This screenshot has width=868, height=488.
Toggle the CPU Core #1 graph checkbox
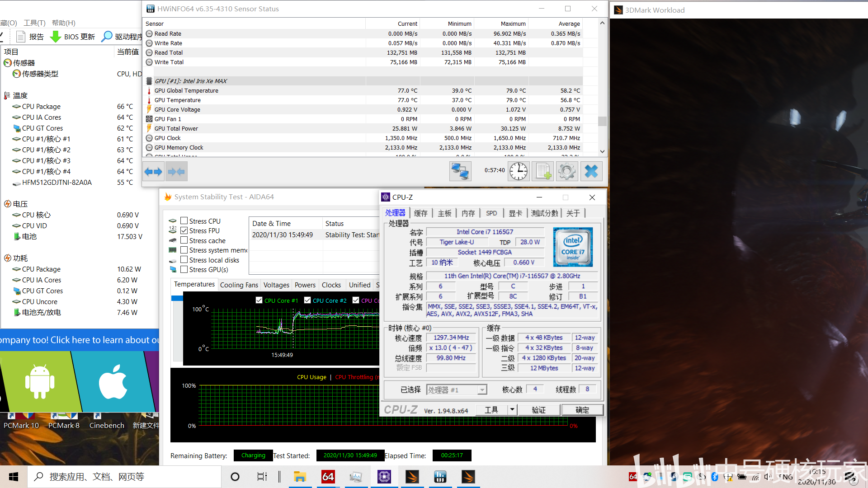click(x=259, y=300)
